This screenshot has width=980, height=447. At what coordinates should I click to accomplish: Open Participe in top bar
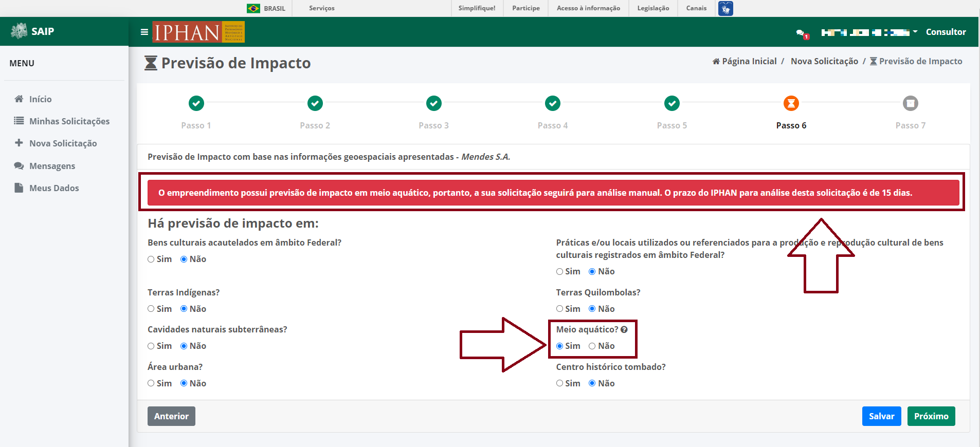click(526, 8)
